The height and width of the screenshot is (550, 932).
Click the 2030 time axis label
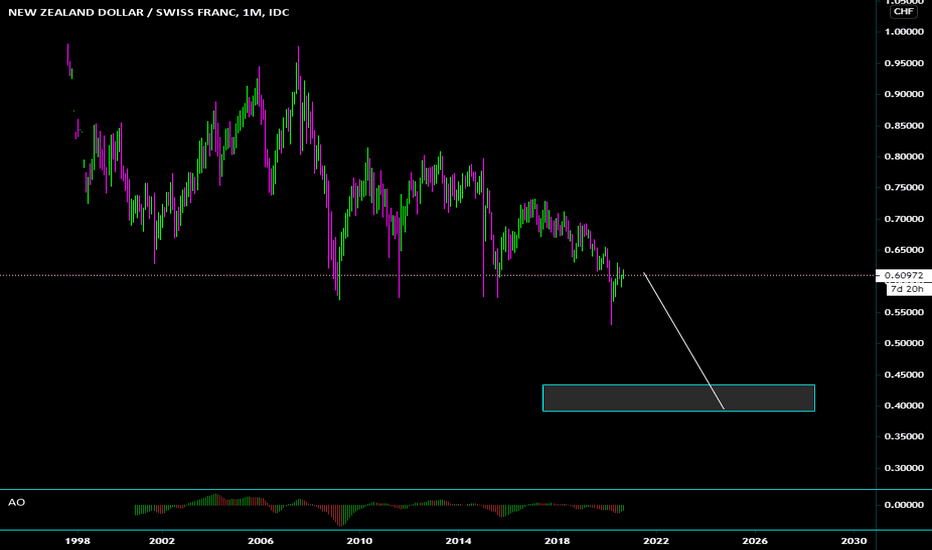click(x=854, y=540)
